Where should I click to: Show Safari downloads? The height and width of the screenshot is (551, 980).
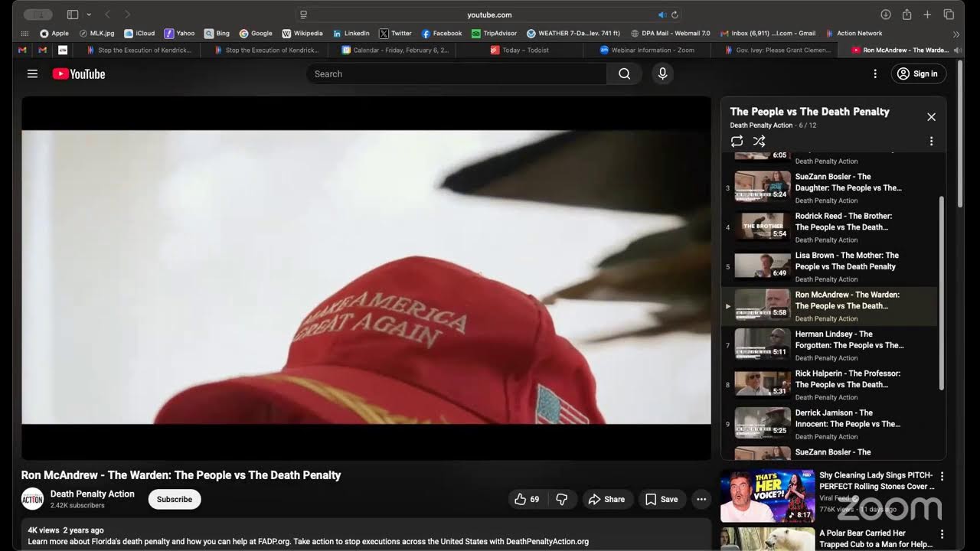[886, 15]
